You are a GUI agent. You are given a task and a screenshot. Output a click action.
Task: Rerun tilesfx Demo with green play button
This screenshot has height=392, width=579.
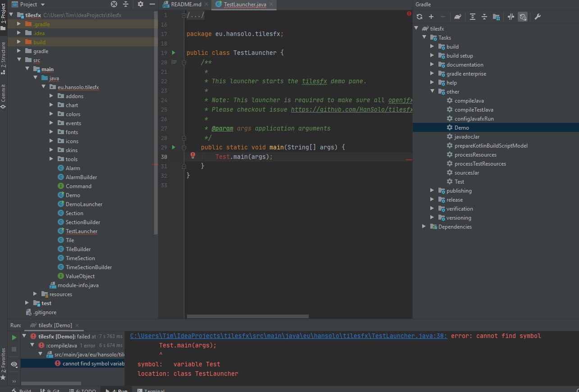pos(14,337)
